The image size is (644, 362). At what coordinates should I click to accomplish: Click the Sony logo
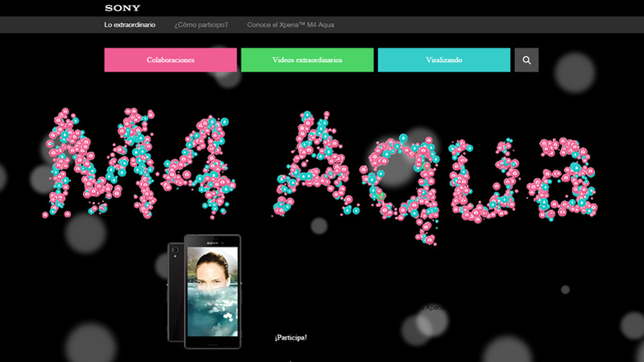tap(122, 8)
